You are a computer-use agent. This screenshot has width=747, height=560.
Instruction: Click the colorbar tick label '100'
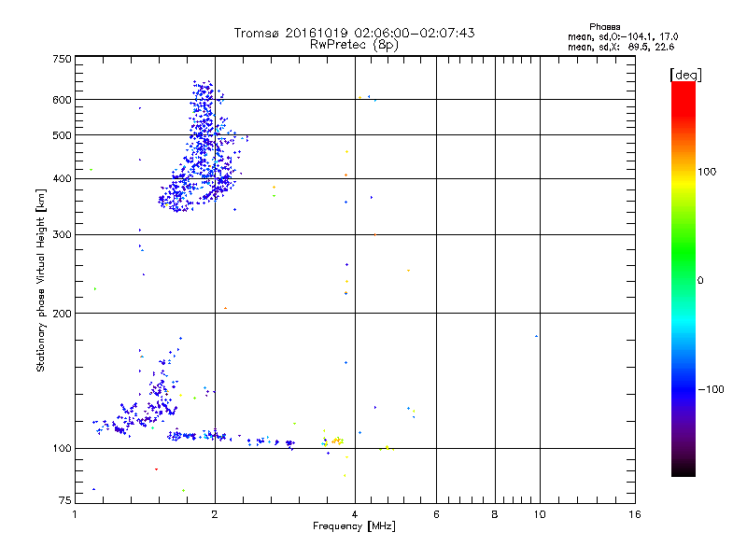[x=707, y=172]
